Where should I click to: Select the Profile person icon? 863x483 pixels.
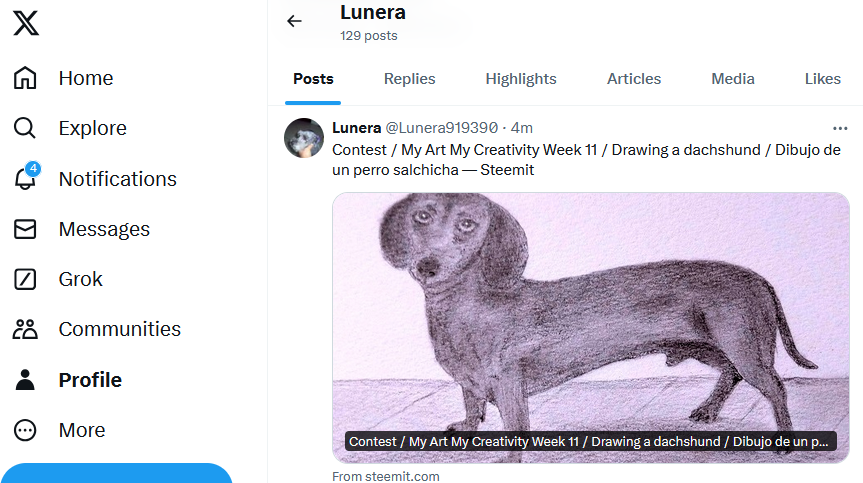pos(25,380)
